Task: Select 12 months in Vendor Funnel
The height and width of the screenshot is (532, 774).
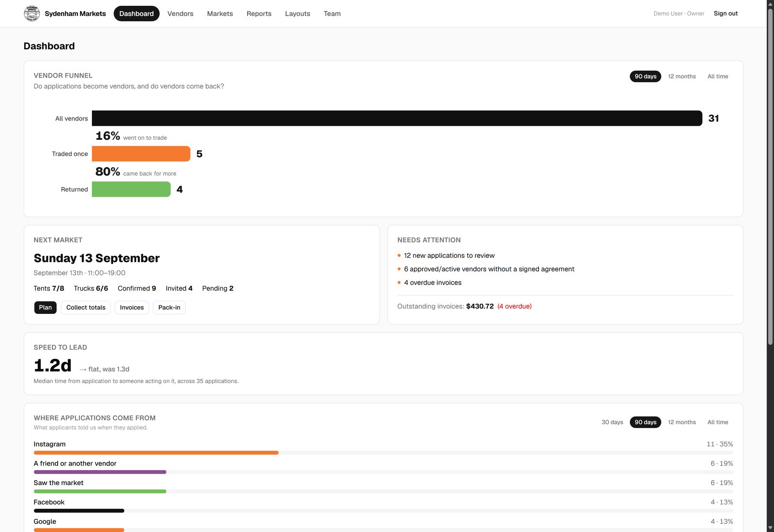Action: tap(682, 76)
